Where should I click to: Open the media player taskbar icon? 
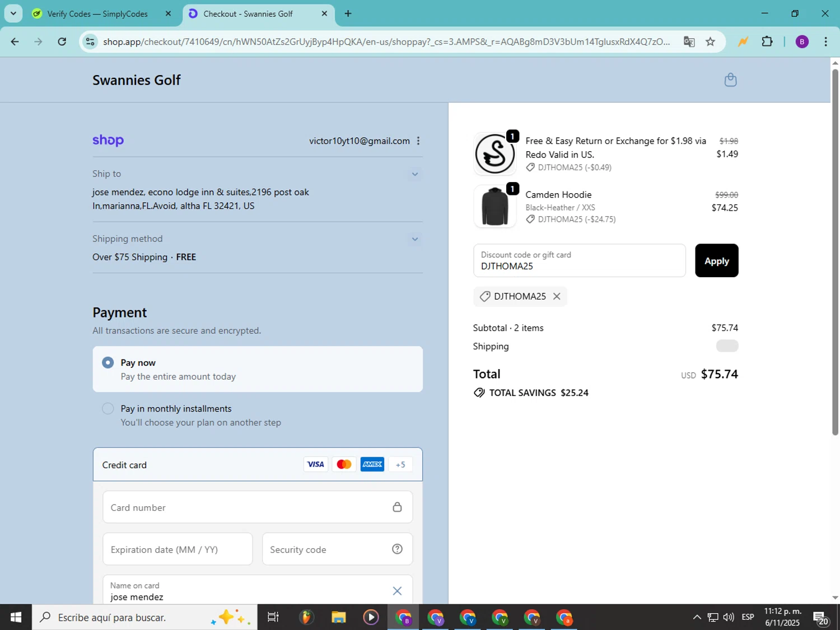click(x=371, y=617)
